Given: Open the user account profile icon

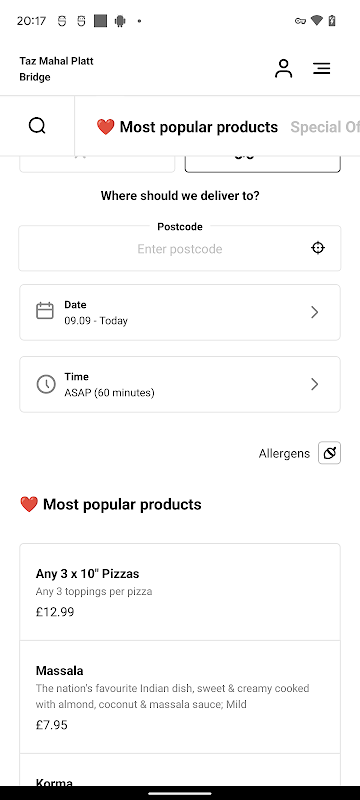Looking at the screenshot, I should (284, 68).
